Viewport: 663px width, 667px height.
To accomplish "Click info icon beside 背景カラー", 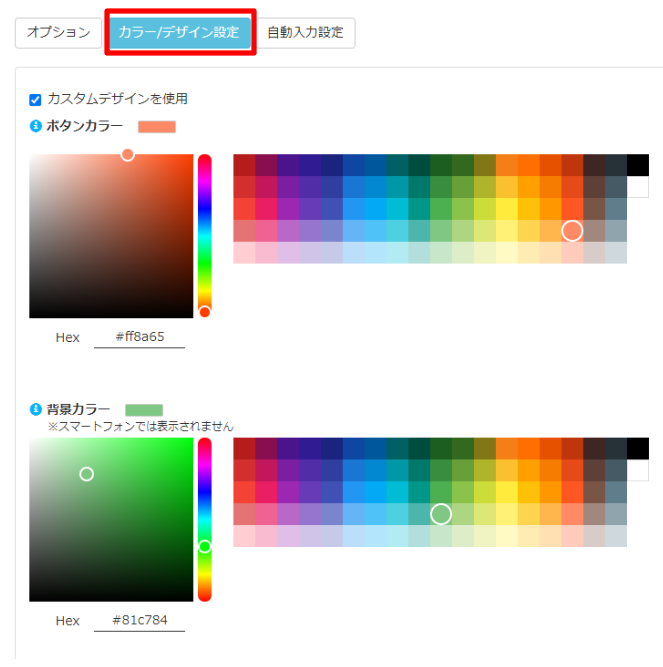I will pos(35,409).
